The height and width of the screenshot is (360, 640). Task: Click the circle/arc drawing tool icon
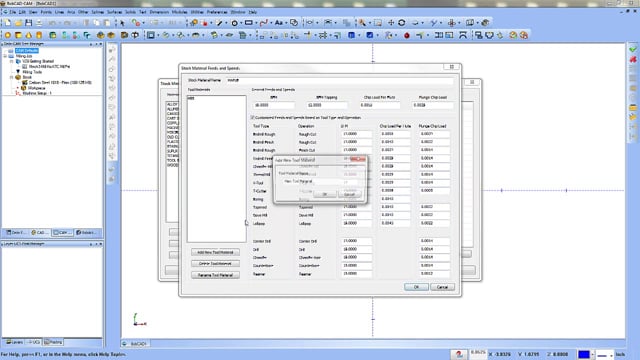(234, 23)
